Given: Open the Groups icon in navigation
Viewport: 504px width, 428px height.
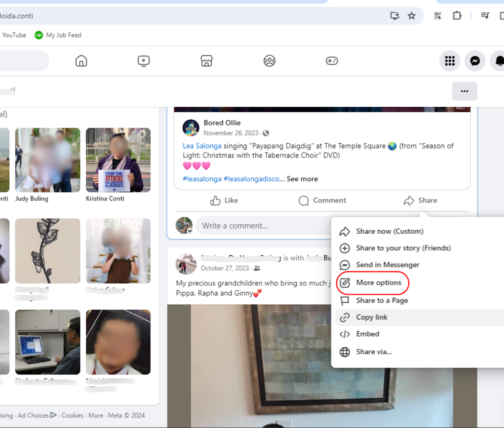Looking at the screenshot, I should click(269, 61).
